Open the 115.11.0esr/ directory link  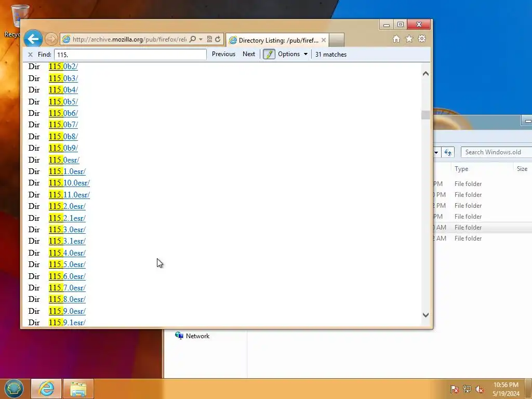pos(69,195)
